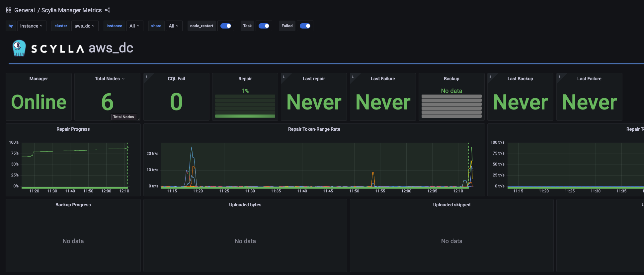Click the Last Backup Never value
The width and height of the screenshot is (644, 275).
click(x=521, y=102)
